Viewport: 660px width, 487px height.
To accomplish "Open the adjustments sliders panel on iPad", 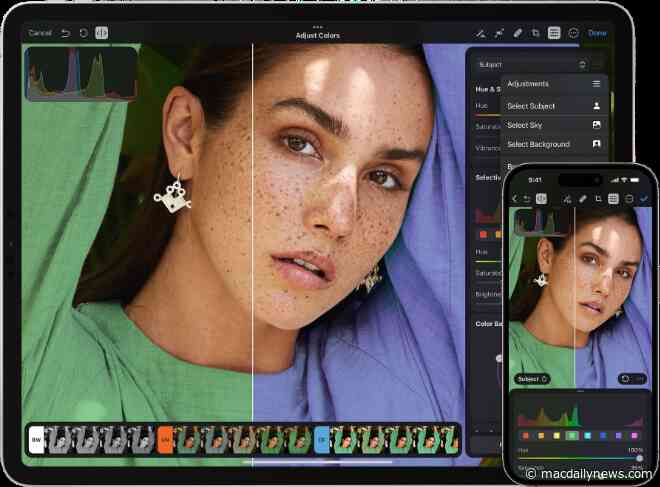I will pyautogui.click(x=554, y=33).
